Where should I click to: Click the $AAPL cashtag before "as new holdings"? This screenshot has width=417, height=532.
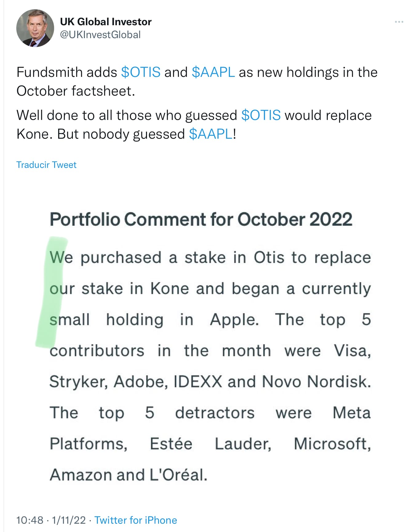(x=213, y=72)
